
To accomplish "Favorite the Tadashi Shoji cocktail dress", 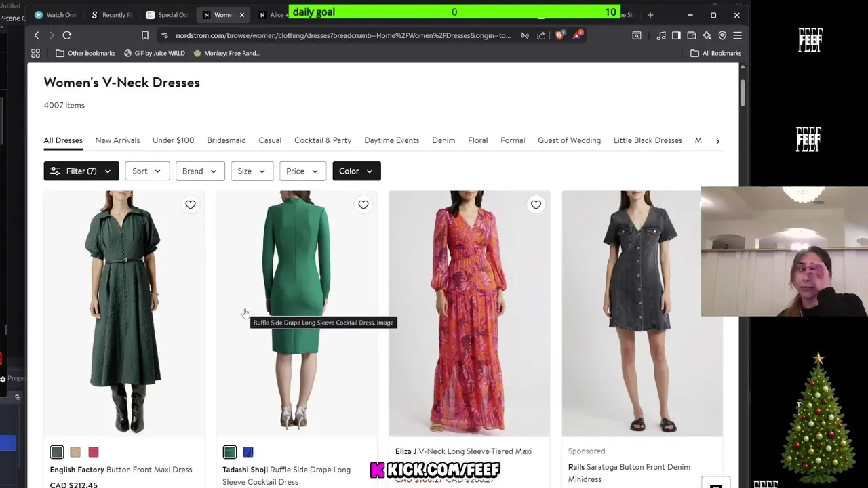I will coord(363,205).
